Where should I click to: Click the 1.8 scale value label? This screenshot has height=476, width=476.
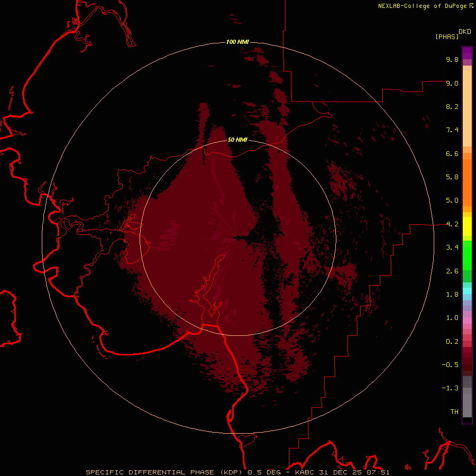[x=452, y=295]
